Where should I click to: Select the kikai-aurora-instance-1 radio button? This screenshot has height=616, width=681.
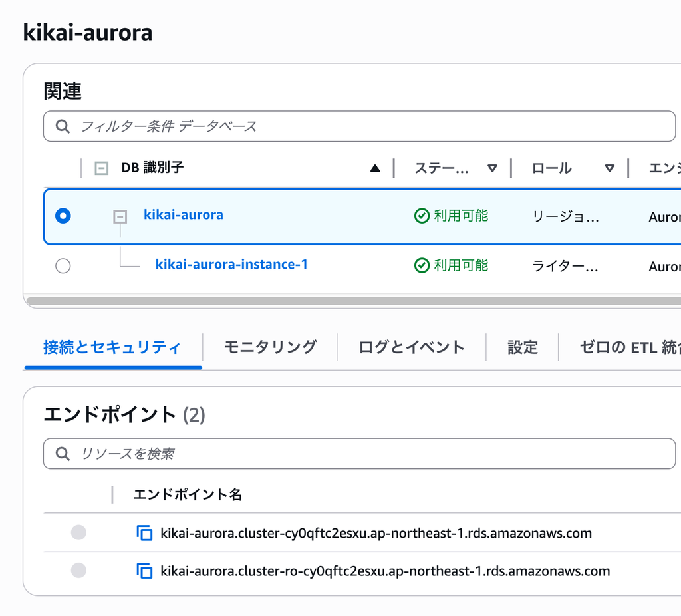tap(63, 266)
